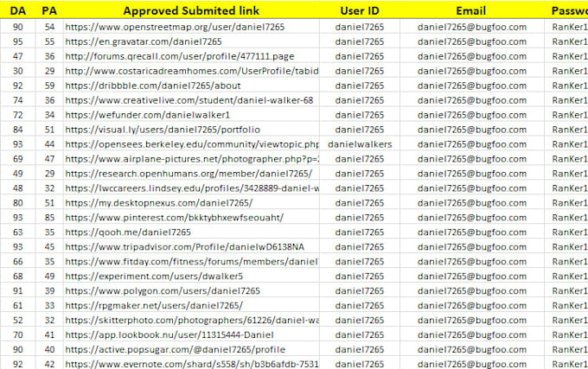Open the costaricadreamhomes.com UserProfile link
Viewport: 588px width, 369px height.
192,71
